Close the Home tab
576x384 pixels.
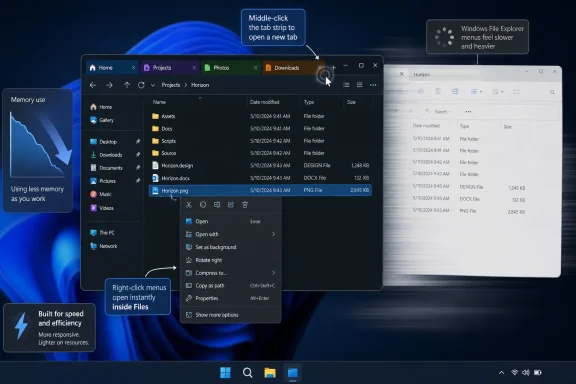(x=133, y=68)
